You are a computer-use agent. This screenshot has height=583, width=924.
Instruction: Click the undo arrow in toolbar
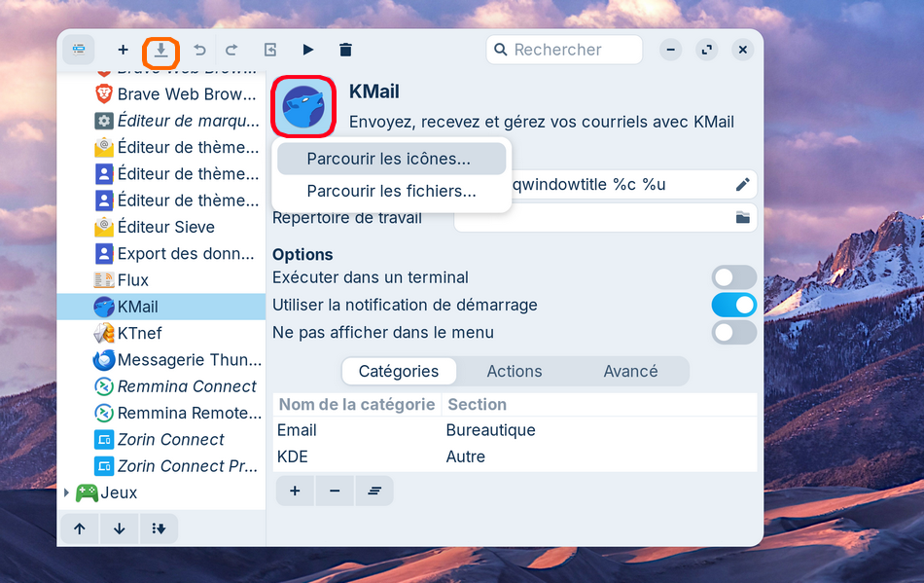[x=199, y=50]
